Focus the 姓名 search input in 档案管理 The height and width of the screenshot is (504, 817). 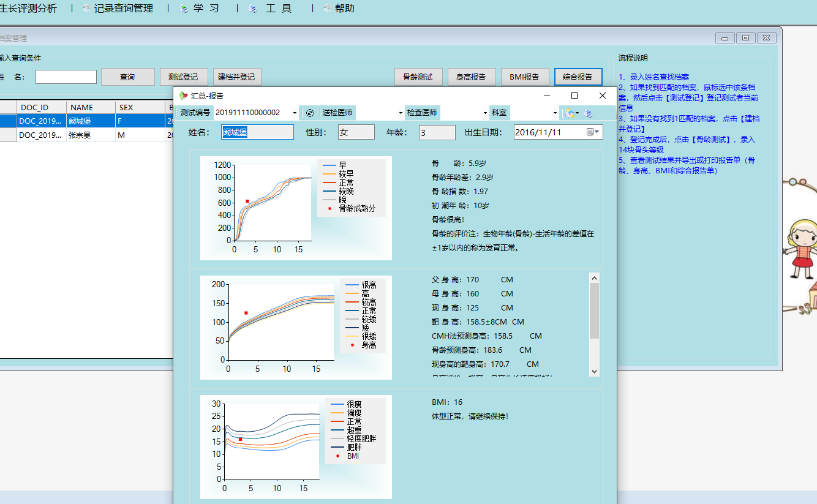(66, 77)
